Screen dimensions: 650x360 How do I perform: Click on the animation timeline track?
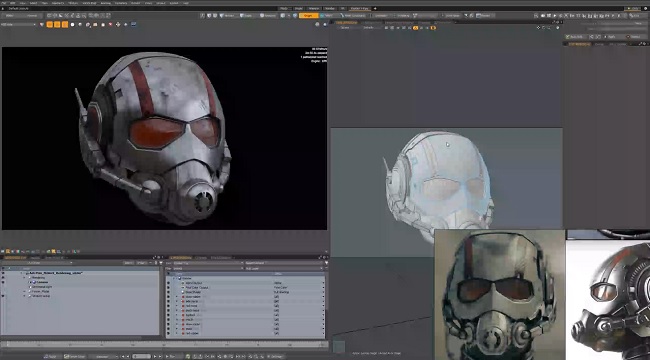pos(164,344)
